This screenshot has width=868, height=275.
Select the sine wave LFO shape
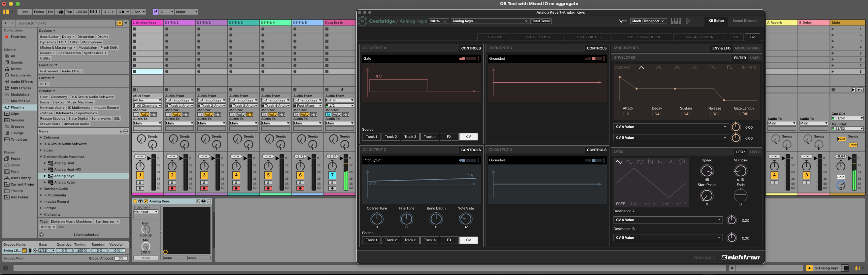pyautogui.click(x=629, y=162)
